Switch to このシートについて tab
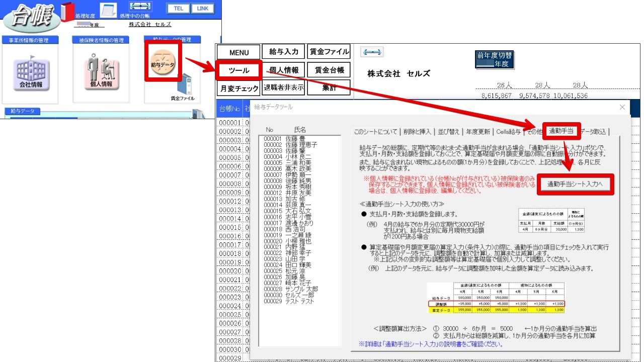This screenshot has height=362, width=644. (375, 132)
